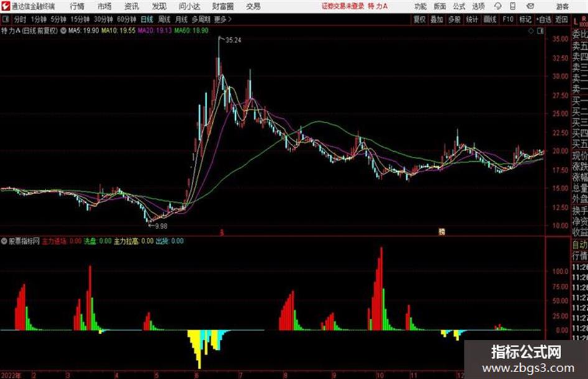Click the 35.24 high price label

tap(233, 40)
